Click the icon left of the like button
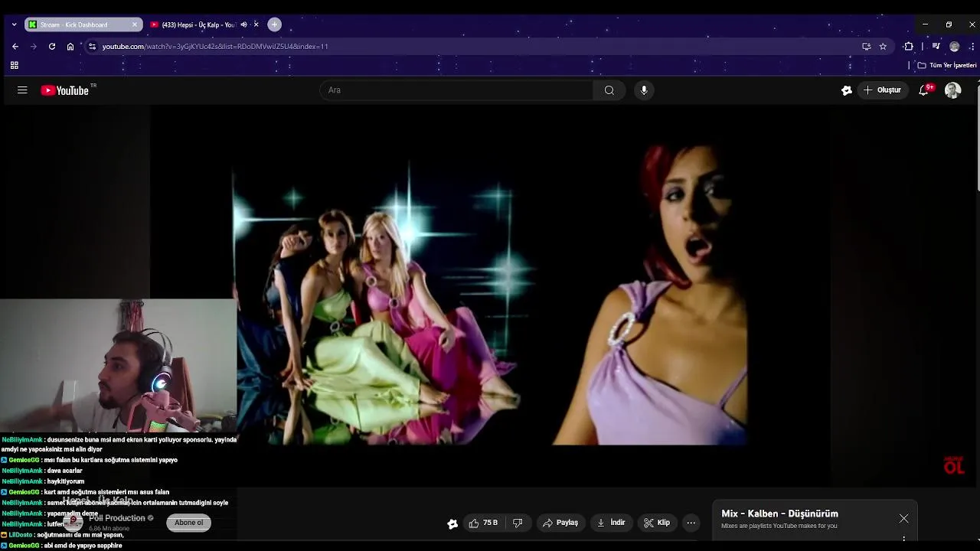Screen dimensions: 980x551 tap(452, 523)
